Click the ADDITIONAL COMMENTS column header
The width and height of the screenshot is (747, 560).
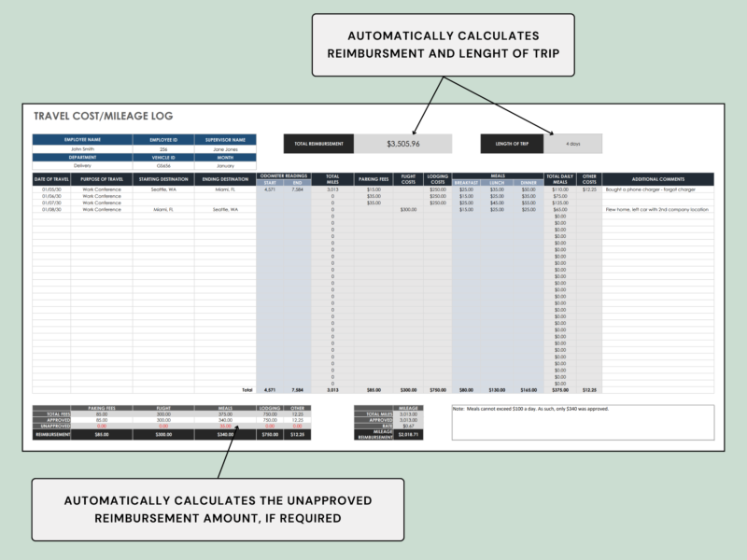(658, 179)
